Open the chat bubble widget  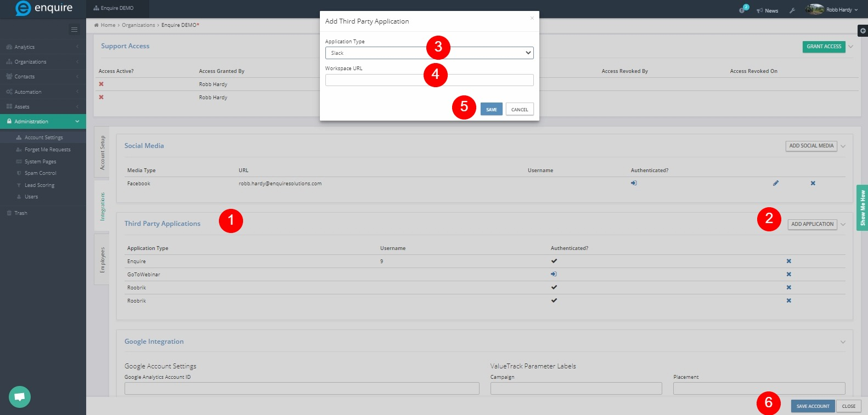[x=20, y=396]
